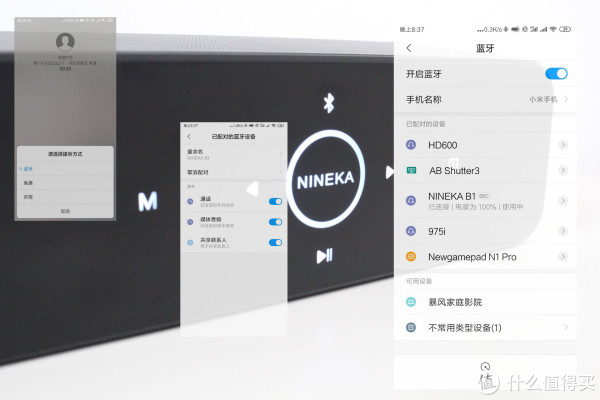Open the 重命名 row for NINEKA B1
This screenshot has height=400, width=600.
[234, 154]
